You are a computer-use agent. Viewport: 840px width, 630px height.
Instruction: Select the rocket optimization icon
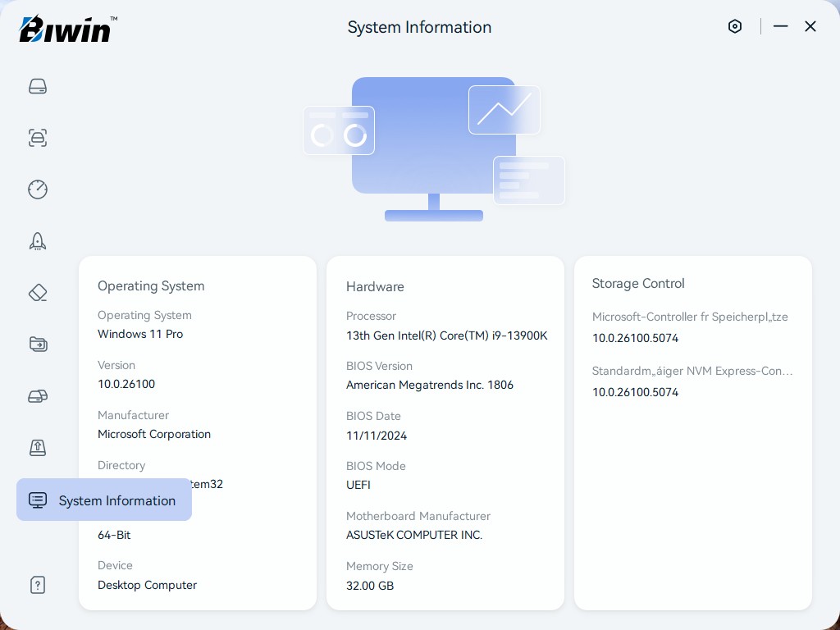[x=38, y=241]
